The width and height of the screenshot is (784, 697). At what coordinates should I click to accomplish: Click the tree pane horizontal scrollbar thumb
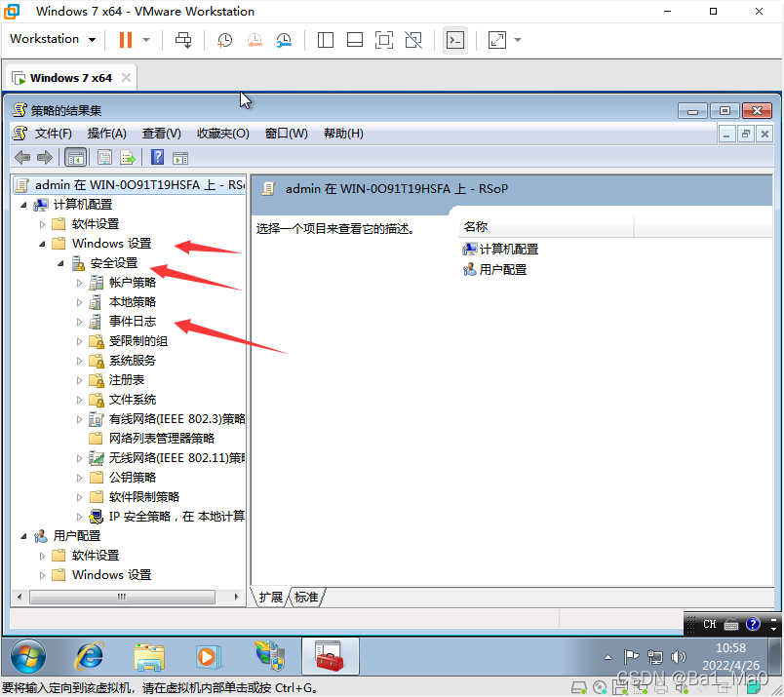pyautogui.click(x=122, y=597)
